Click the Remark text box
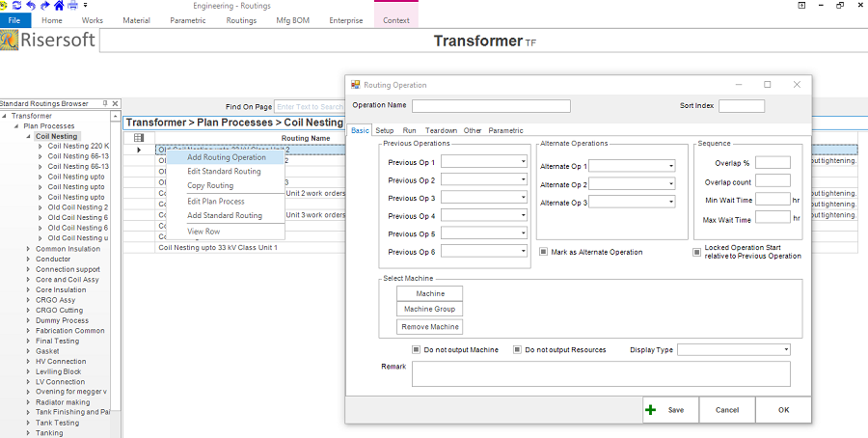The height and width of the screenshot is (438, 868). pos(601,373)
